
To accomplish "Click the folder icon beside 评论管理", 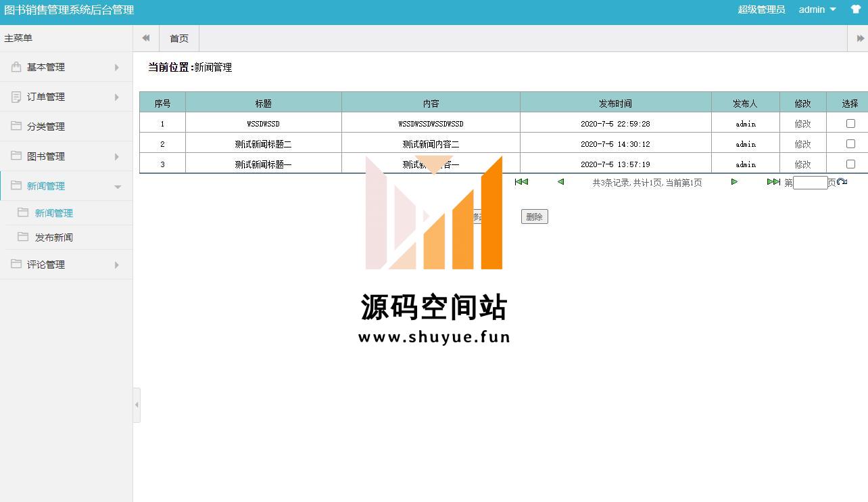I will [x=16, y=264].
